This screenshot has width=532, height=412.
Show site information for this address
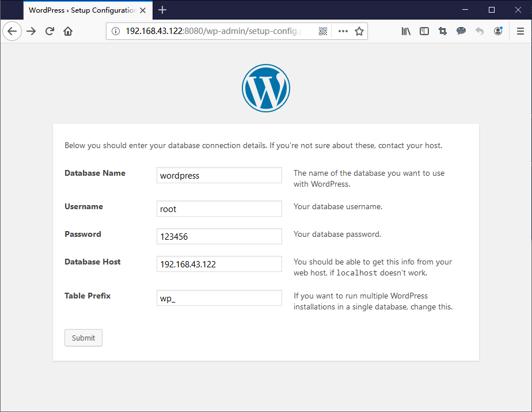[115, 31]
